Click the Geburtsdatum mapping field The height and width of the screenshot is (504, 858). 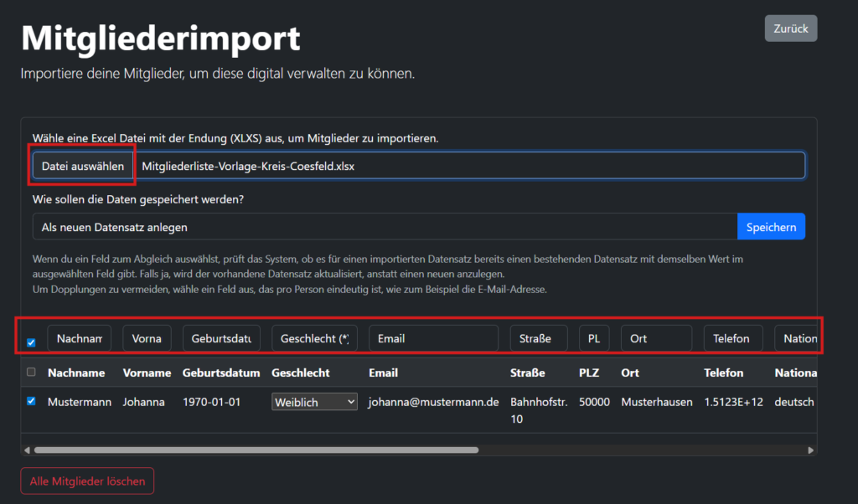[221, 338]
